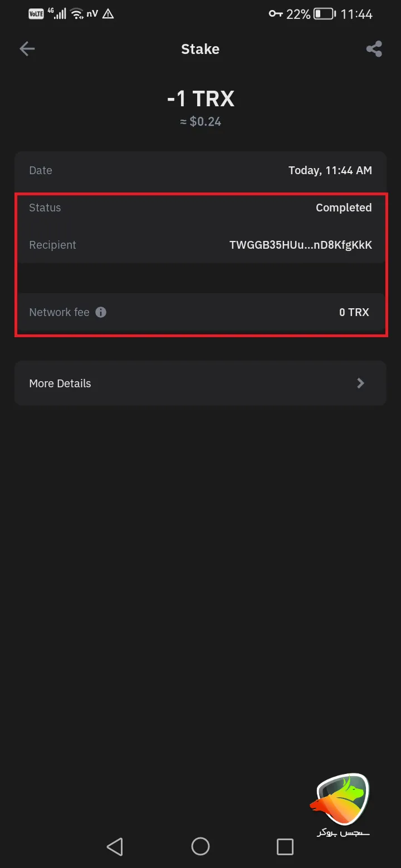
Task: Tap the Completed status value
Action: 344,208
